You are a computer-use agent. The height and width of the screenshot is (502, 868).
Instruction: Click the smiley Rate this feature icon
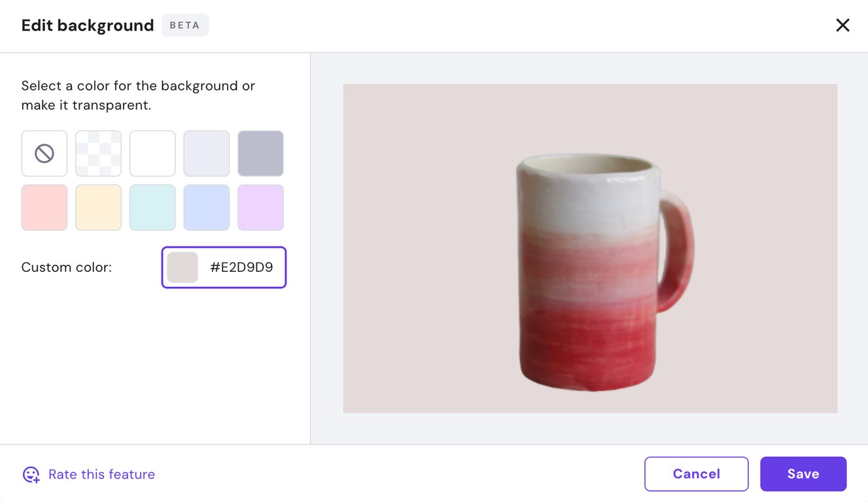coord(31,475)
